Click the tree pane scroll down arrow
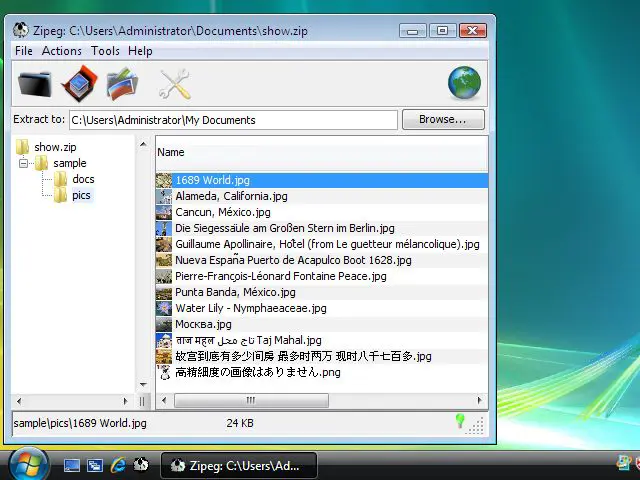The image size is (640, 480). pos(143,384)
